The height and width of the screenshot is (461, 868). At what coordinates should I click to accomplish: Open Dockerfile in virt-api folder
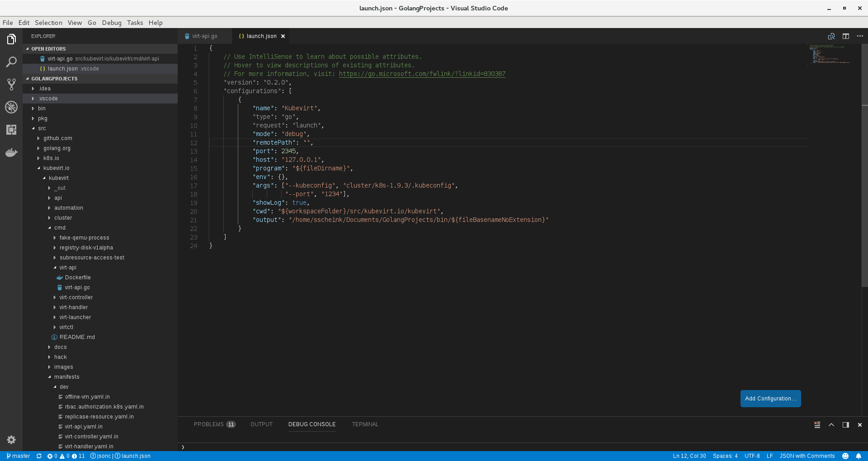tap(77, 278)
